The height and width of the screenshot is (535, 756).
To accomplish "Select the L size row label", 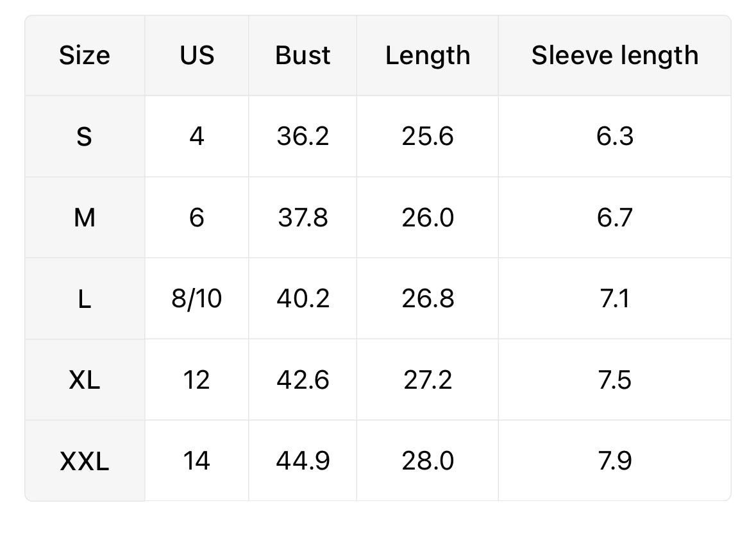I will pos(85,299).
